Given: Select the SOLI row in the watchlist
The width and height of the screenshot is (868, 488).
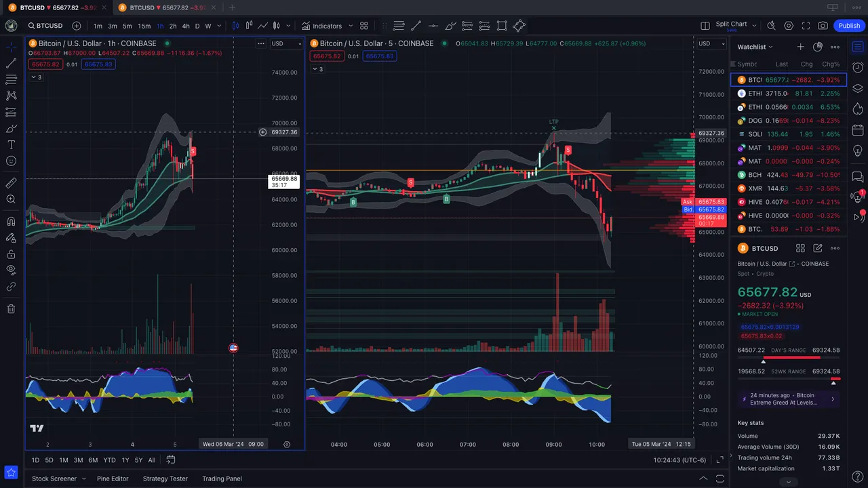Looking at the screenshot, I should (789, 134).
